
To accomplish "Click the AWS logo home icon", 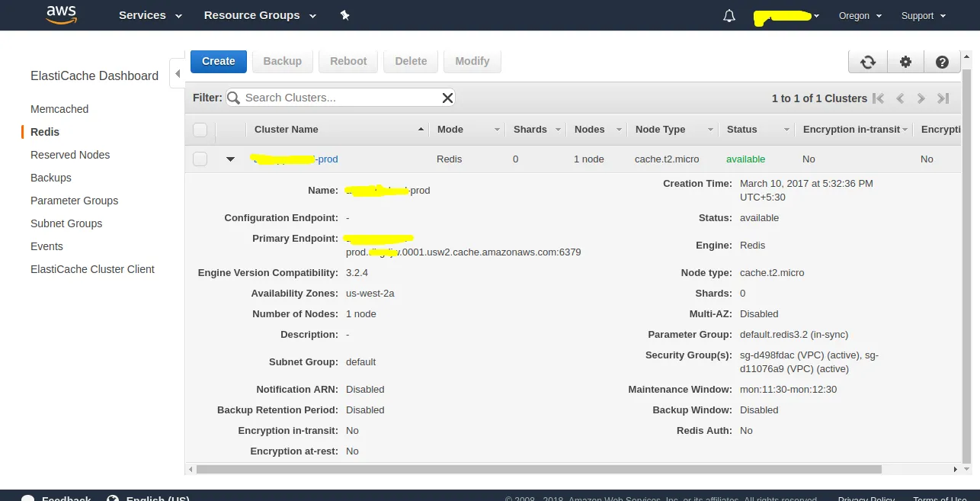I will click(x=61, y=14).
